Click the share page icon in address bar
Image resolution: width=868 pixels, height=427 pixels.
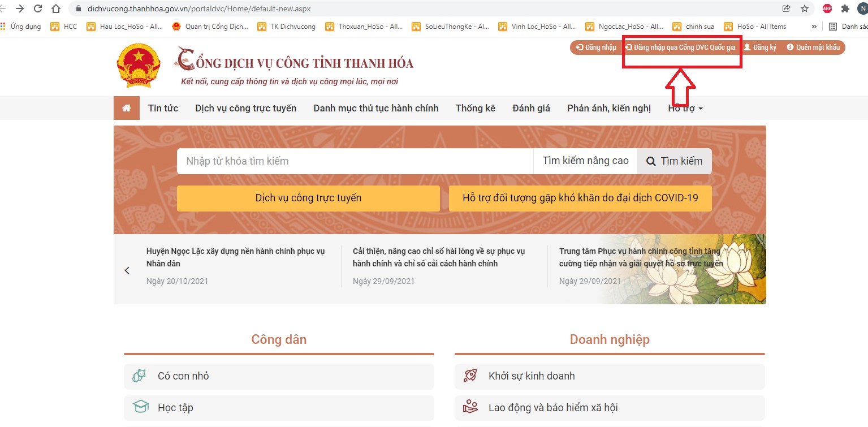point(787,9)
